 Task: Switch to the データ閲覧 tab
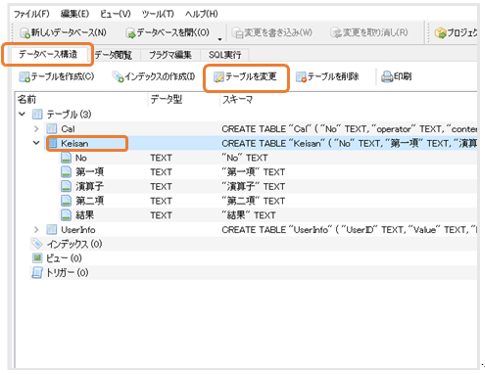tap(113, 55)
